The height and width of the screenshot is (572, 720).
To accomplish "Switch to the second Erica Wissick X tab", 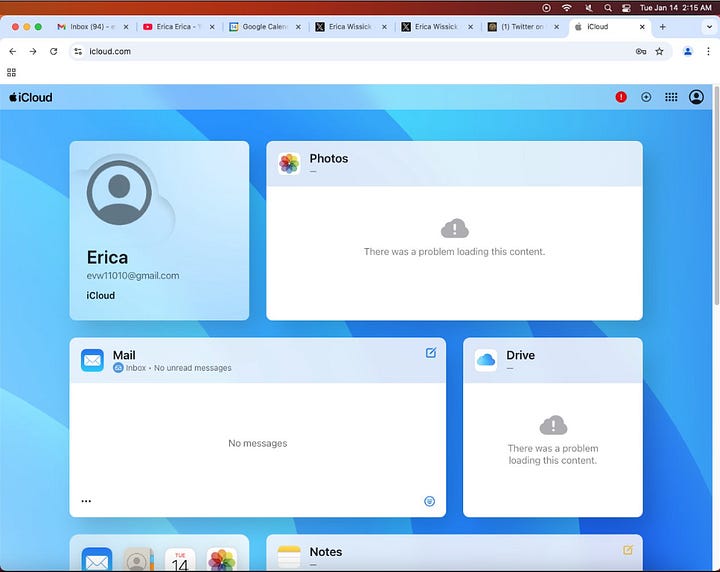I will tap(437, 27).
